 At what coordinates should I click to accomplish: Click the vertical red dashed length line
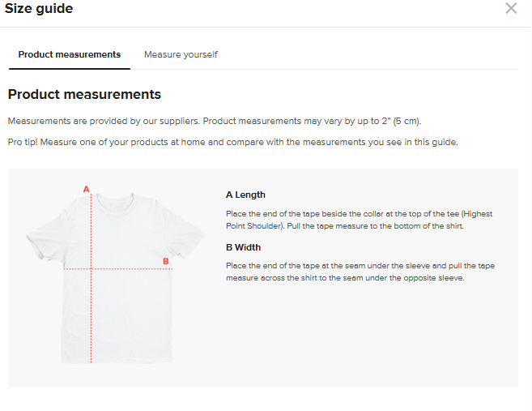92,316
